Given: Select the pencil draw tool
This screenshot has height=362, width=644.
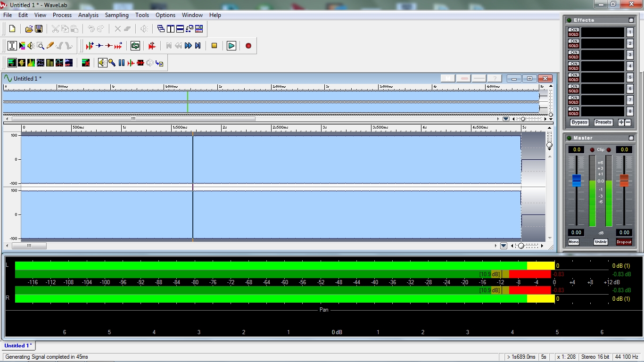Looking at the screenshot, I should (50, 46).
